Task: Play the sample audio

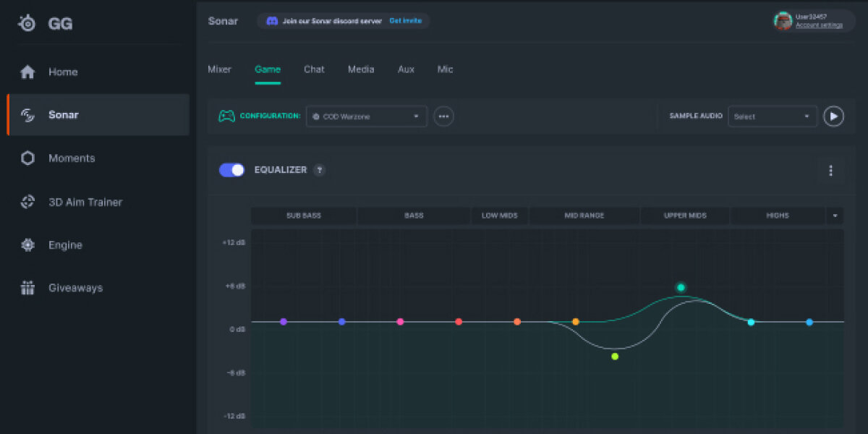Action: [833, 116]
